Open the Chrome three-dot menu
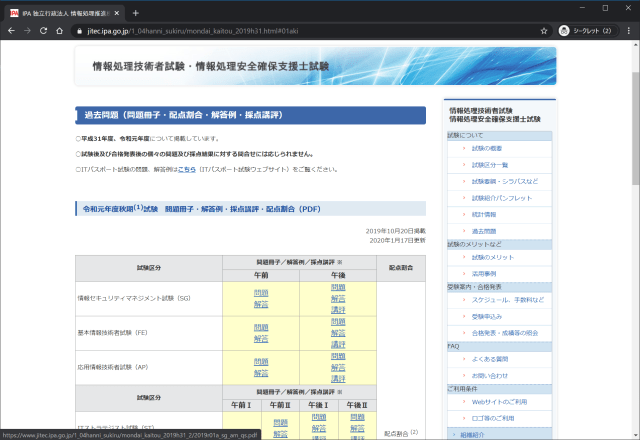Viewport: 640px width, 440px height. click(629, 31)
